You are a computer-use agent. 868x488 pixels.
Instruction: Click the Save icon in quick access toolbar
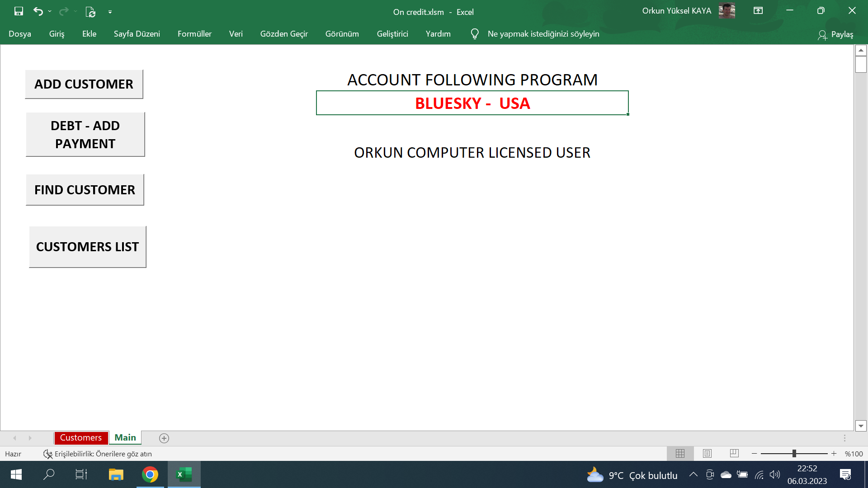tap(18, 11)
